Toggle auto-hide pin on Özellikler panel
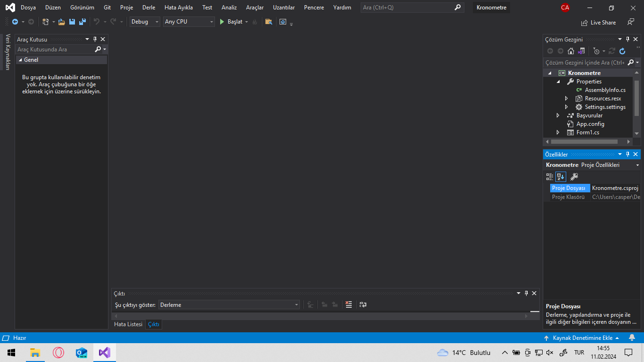The height and width of the screenshot is (362, 644). 627,154
